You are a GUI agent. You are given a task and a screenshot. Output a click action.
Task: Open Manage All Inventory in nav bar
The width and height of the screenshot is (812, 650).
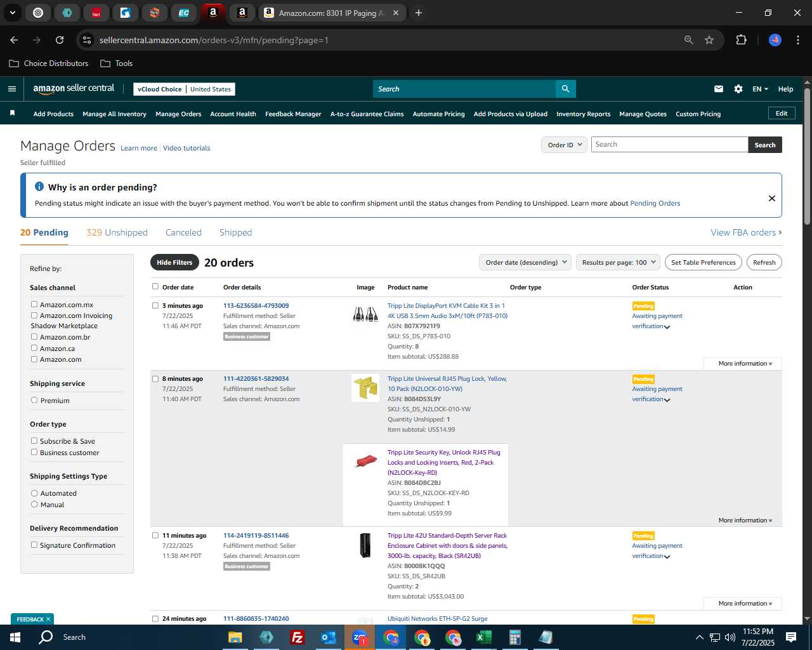114,114
